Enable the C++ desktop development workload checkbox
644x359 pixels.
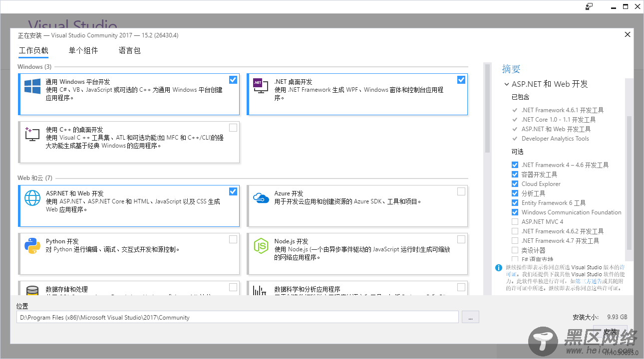click(233, 128)
